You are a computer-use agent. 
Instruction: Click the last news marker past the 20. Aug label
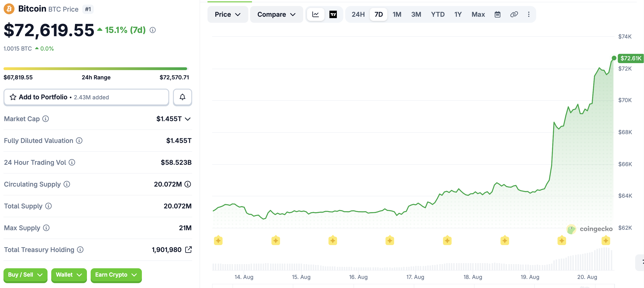click(606, 240)
